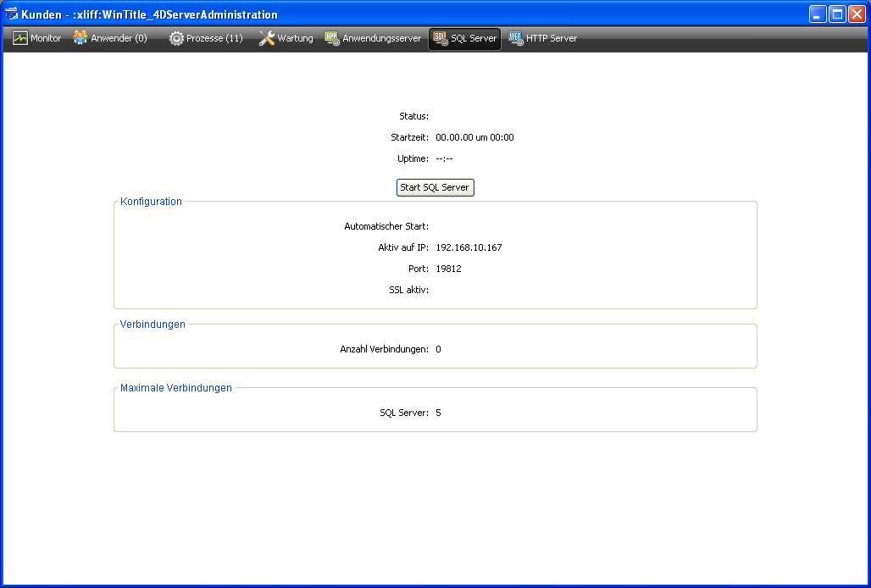The height and width of the screenshot is (588, 871).
Task: Select the IP address 192.168.10.167
Action: click(x=469, y=247)
